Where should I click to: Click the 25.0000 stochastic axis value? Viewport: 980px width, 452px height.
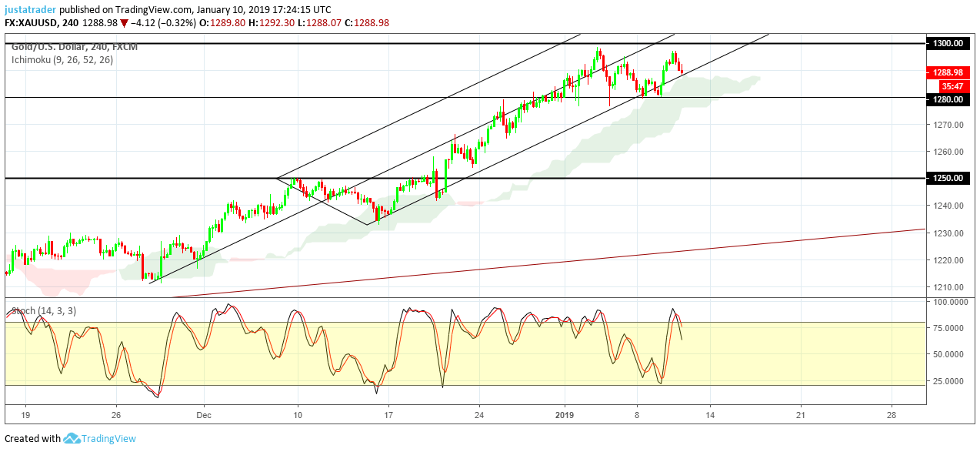point(948,381)
